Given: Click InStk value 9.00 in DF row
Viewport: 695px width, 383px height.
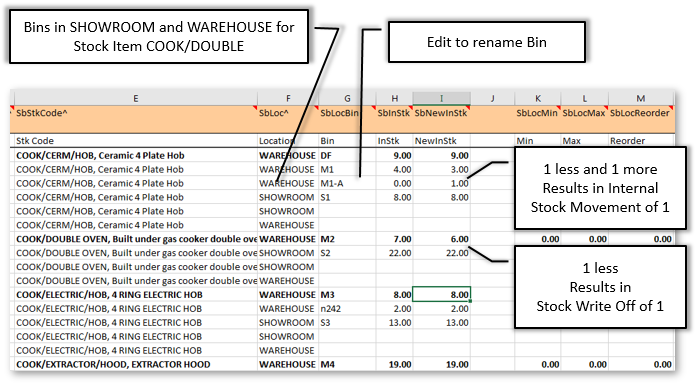Looking at the screenshot, I should tap(394, 156).
